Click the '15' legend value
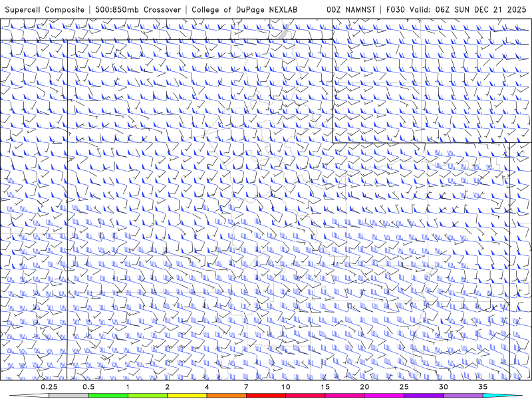 tap(325, 387)
